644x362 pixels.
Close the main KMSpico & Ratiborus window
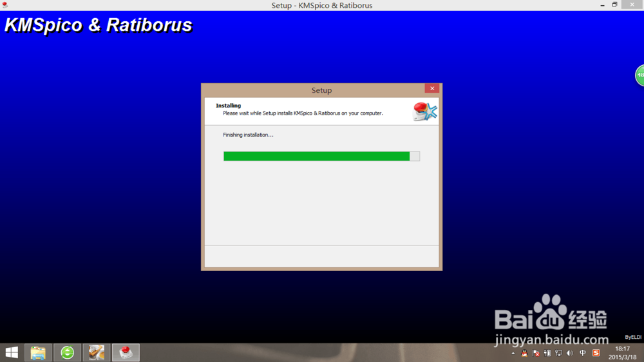point(632,5)
